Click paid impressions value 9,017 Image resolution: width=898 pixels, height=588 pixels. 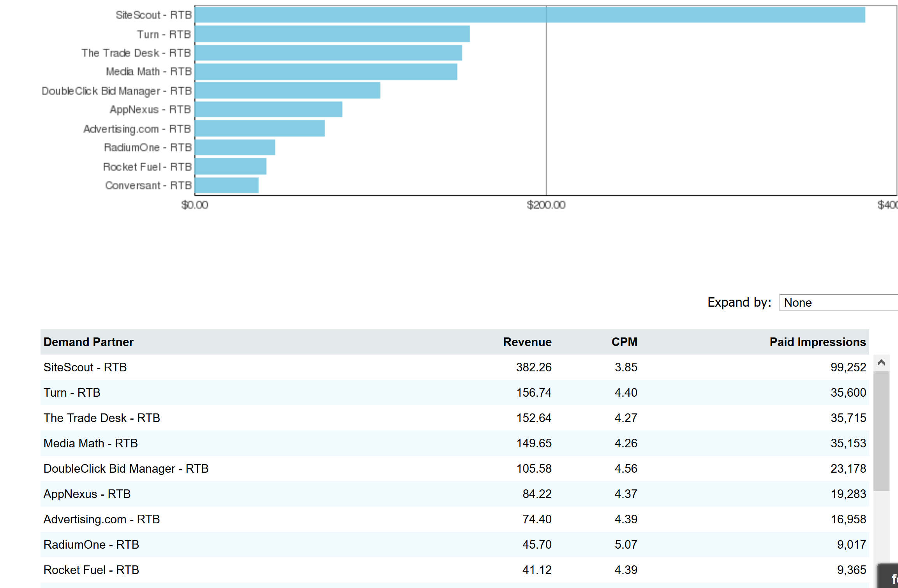851,544
